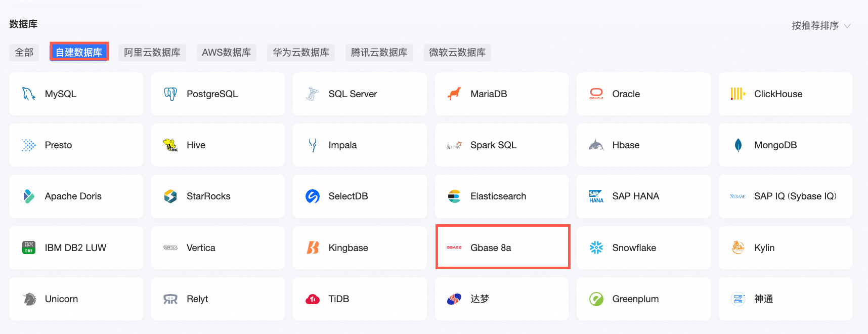Screen dimensions: 868x334
Task: Click the Elasticsearch logo icon
Action: 454,196
